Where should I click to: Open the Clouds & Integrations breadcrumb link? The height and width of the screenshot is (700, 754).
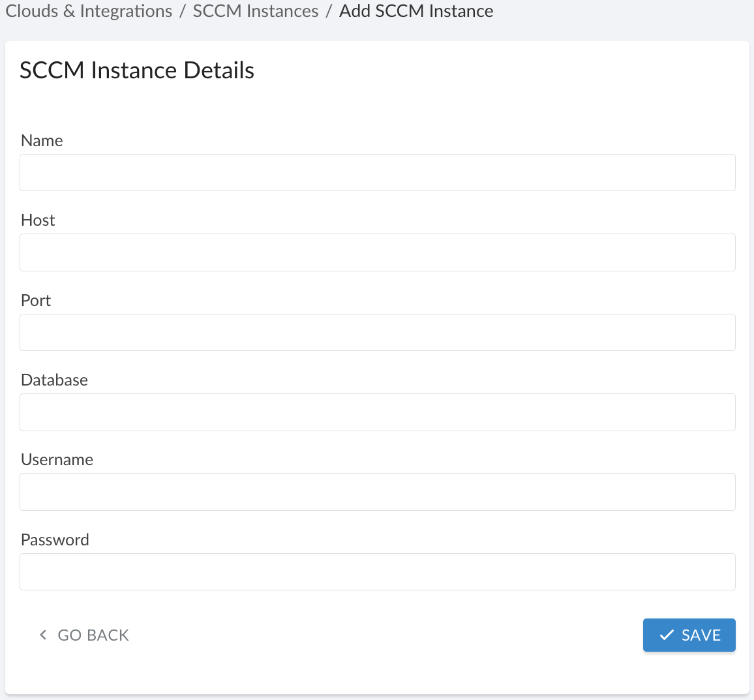coord(88,11)
